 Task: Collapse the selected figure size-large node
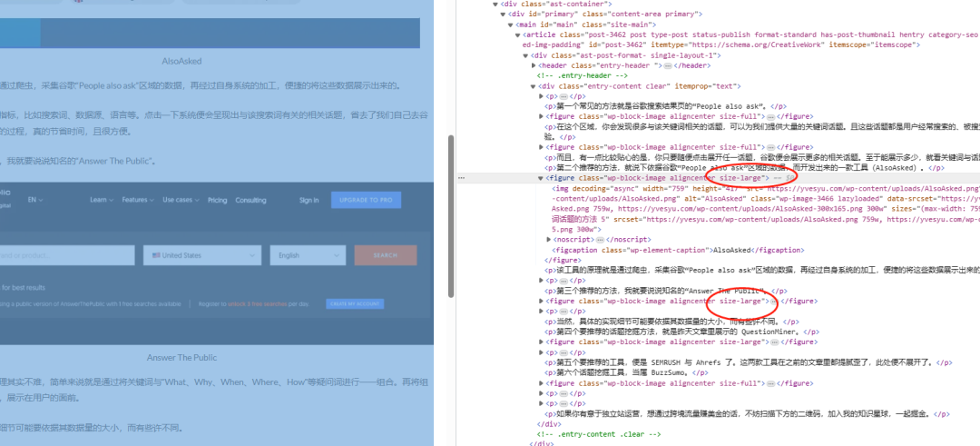coord(541,178)
